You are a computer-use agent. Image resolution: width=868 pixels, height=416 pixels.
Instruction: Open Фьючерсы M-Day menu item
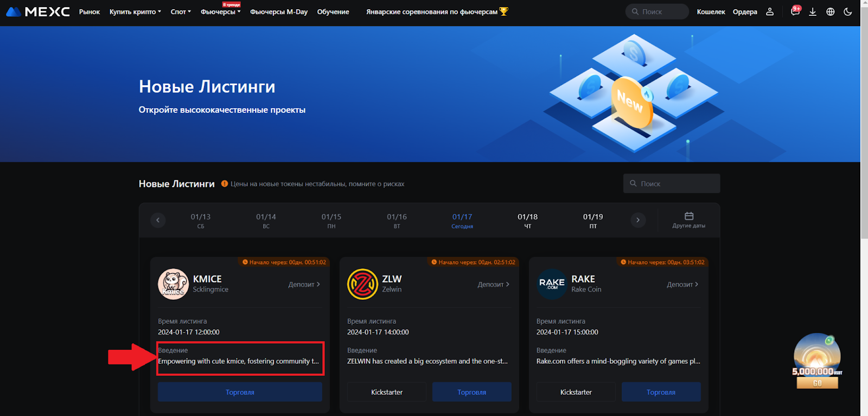pyautogui.click(x=279, y=11)
